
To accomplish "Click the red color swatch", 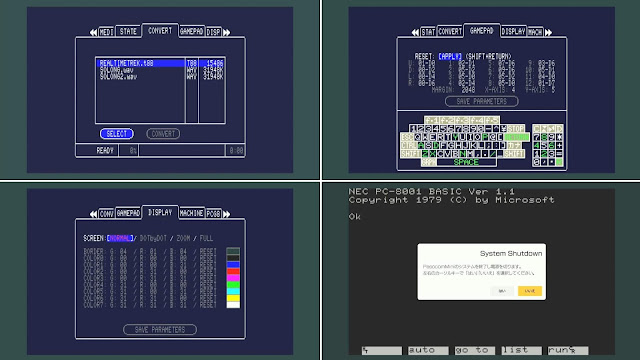I will point(233,271).
